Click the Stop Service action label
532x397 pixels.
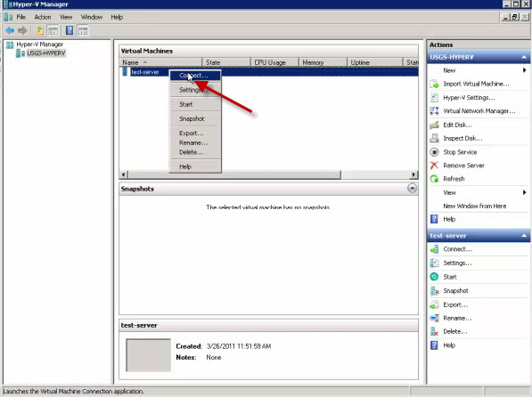[460, 152]
